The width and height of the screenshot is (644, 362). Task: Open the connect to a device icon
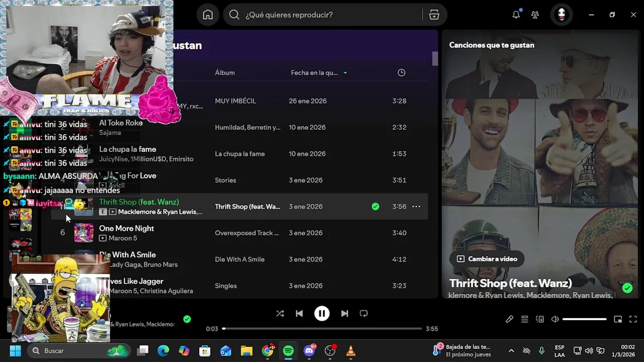[540, 319]
